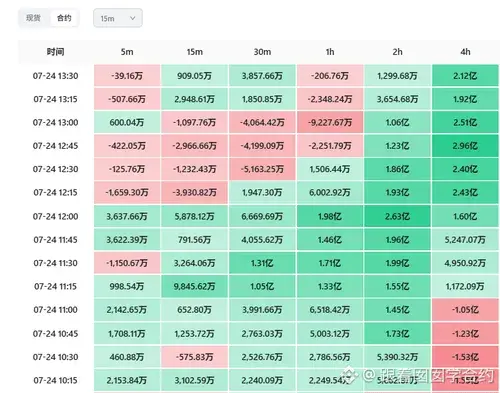500x393 pixels.
Task: Sort by the 30m column header
Action: click(x=262, y=52)
